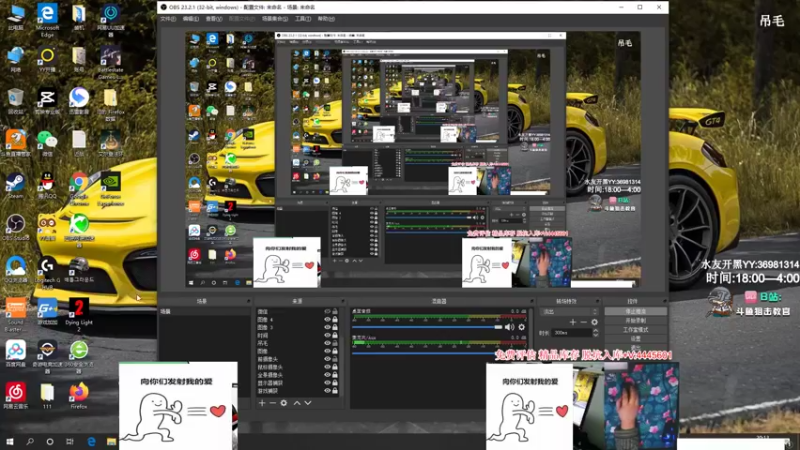Select the 场景 entry in scenes list
Viewport: 800px width, 450px height.
coord(206,311)
